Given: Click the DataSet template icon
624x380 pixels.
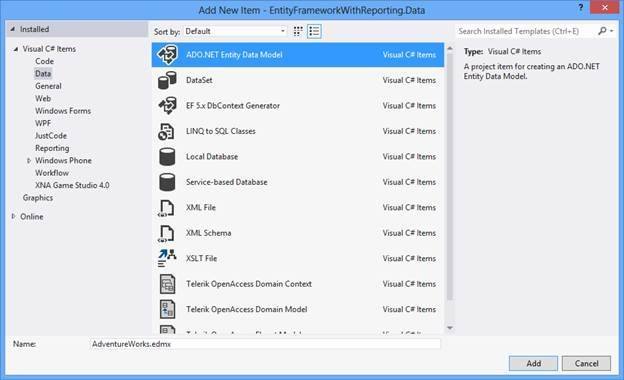Looking at the screenshot, I should [x=167, y=80].
